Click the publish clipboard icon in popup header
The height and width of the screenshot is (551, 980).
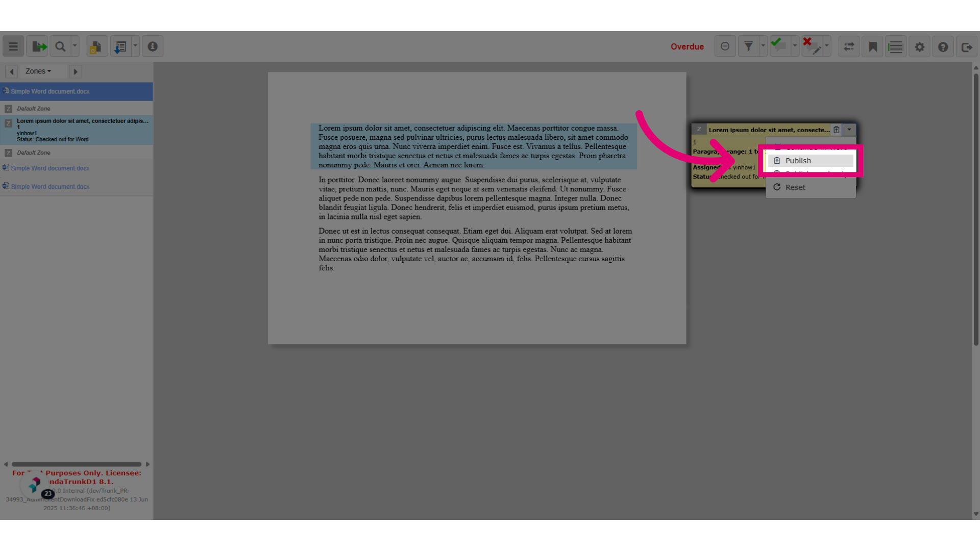[837, 130]
